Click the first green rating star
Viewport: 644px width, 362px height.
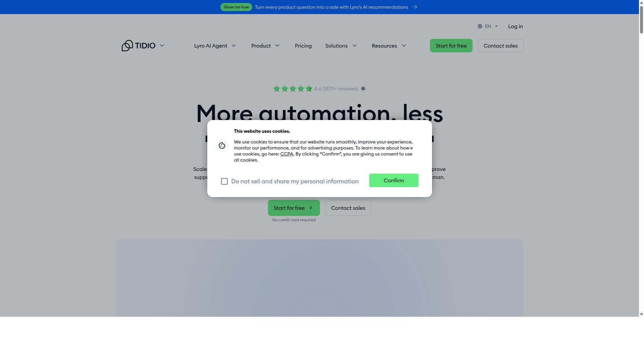(x=277, y=88)
